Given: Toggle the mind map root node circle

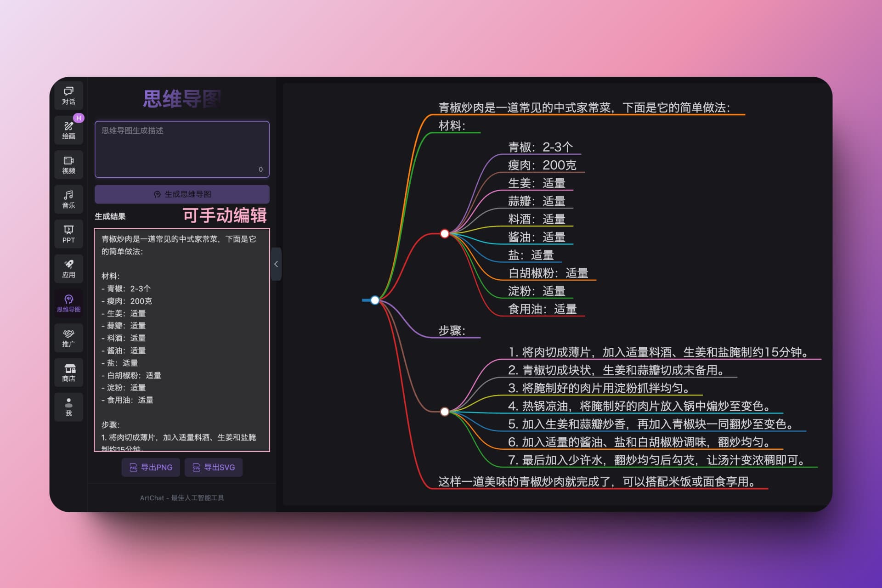Looking at the screenshot, I should pyautogui.click(x=375, y=300).
